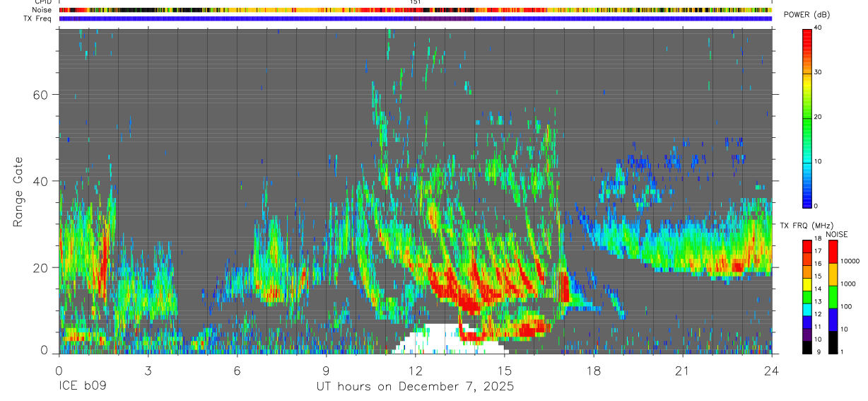Image resolution: width=868 pixels, height=401 pixels.
Task: Click the "151" CPID value at top
Action: (x=415, y=2)
